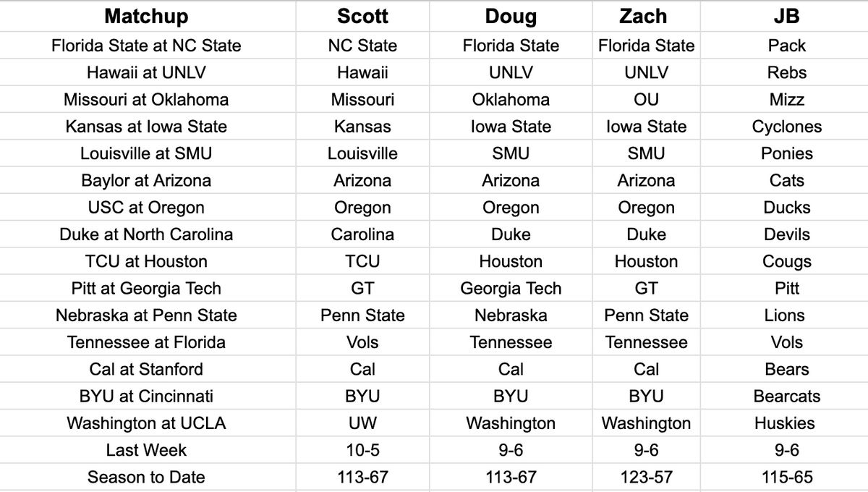Click JB's Bearcats pick cell
Screen dimensions: 868x492
[786, 396]
